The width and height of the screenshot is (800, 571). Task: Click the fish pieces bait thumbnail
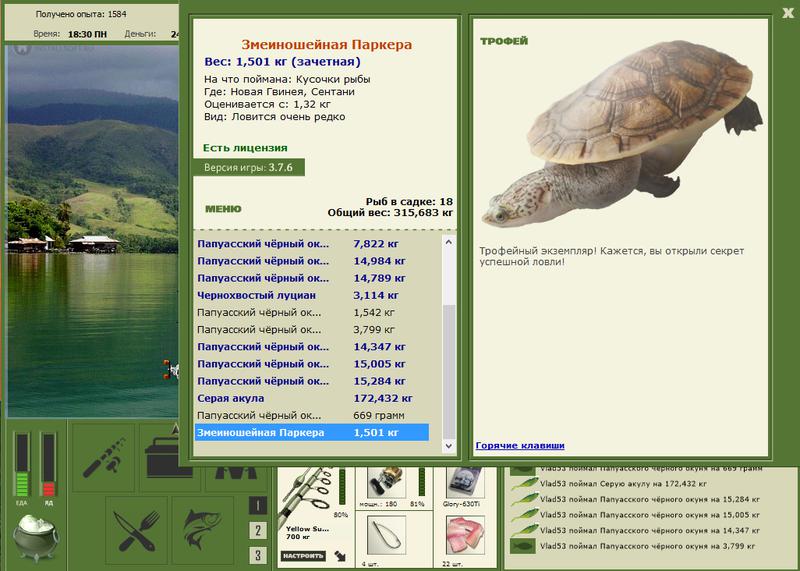pos(465,535)
